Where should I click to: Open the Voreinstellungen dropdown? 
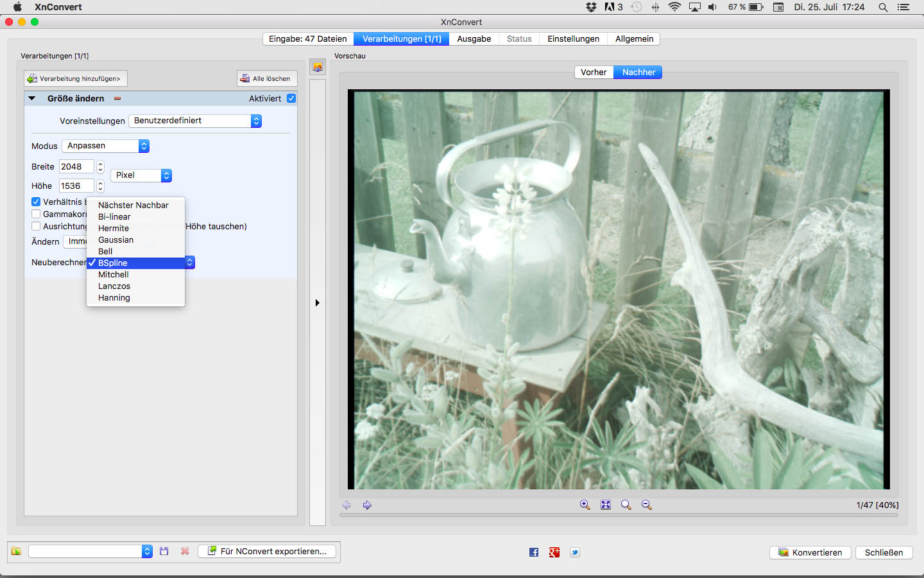coord(195,121)
